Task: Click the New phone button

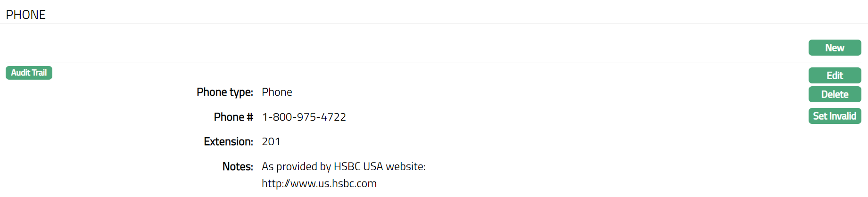Action: pyautogui.click(x=835, y=48)
